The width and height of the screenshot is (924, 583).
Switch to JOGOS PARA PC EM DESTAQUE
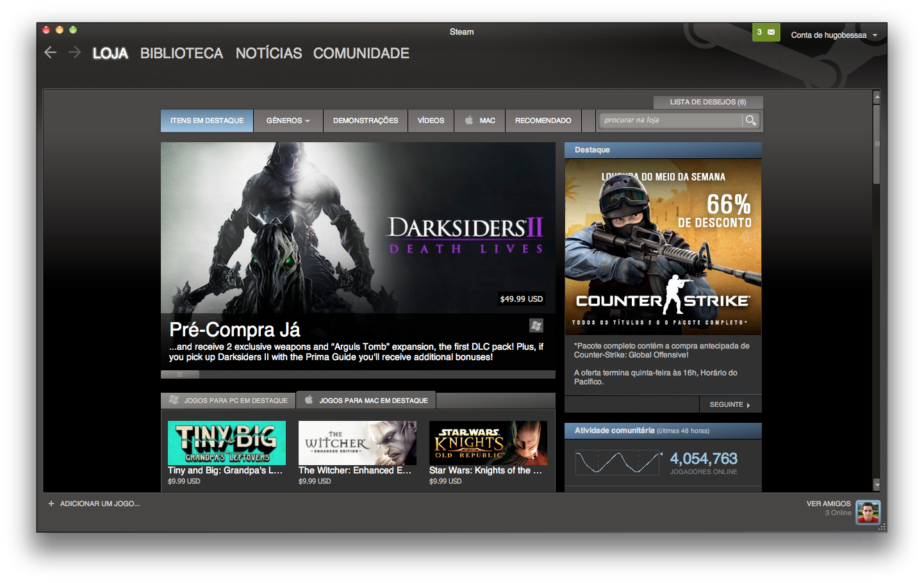pos(228,400)
